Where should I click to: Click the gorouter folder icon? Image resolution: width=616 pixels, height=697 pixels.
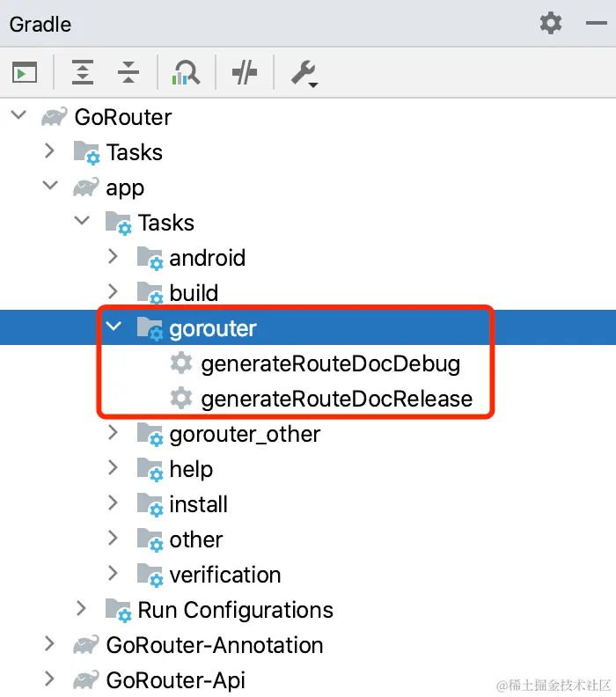point(150,329)
